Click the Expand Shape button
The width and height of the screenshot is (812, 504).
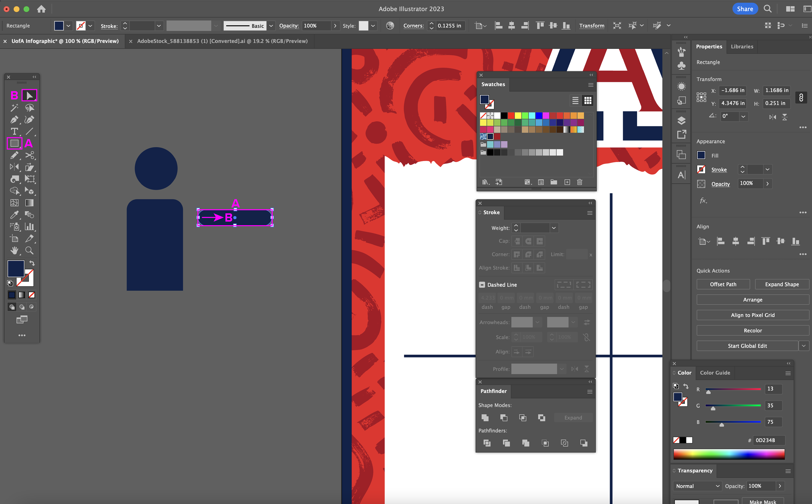782,284
